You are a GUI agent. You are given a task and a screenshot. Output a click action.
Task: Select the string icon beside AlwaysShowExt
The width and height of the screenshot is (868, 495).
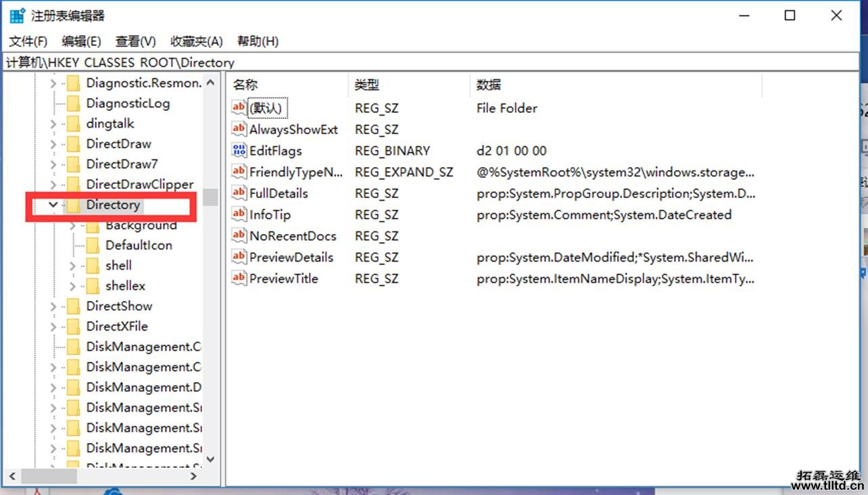tap(239, 129)
